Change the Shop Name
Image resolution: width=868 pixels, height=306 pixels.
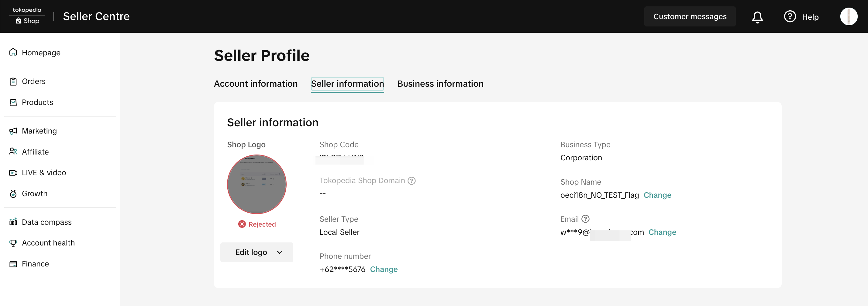click(657, 195)
